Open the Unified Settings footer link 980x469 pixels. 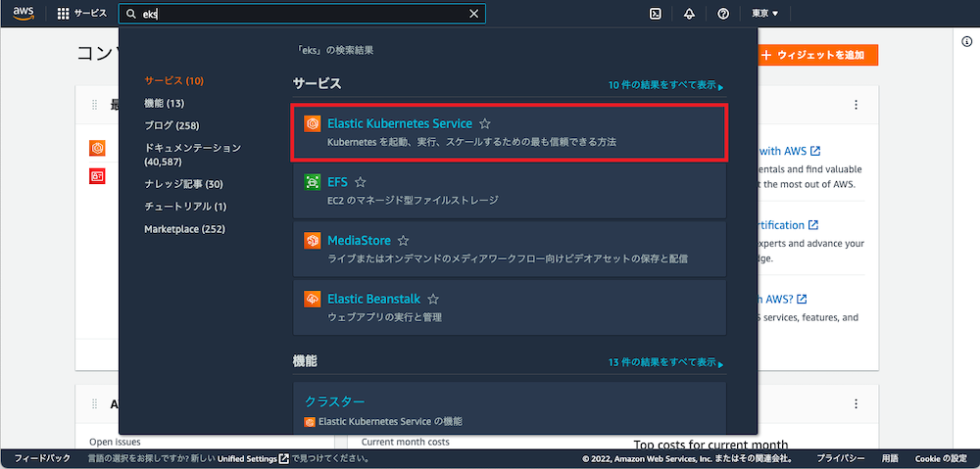click(253, 458)
